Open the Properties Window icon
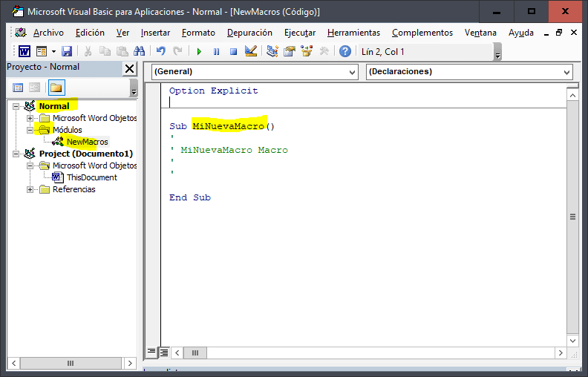Viewport: 588px width, 377px height. point(290,51)
